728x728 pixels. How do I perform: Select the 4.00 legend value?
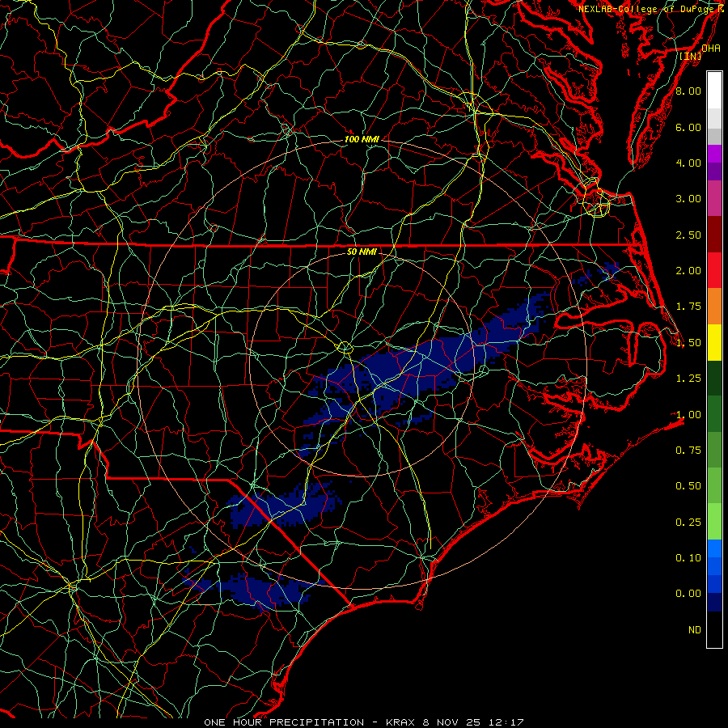click(688, 163)
